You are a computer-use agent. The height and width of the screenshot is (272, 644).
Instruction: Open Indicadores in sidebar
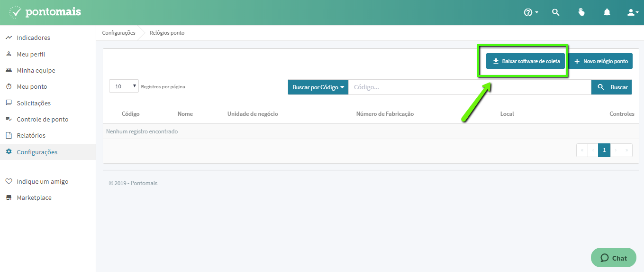point(33,38)
